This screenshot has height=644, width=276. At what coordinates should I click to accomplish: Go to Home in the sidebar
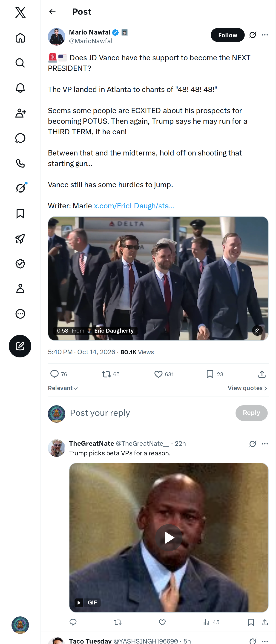(20, 38)
